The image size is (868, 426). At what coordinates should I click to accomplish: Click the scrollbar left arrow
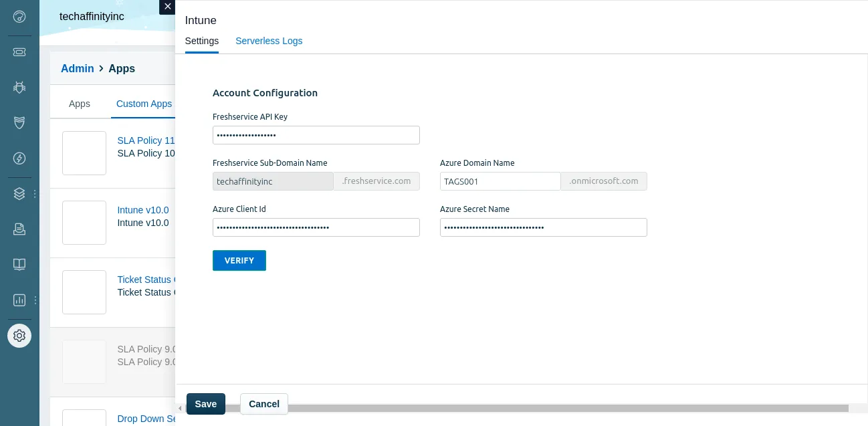[179, 408]
